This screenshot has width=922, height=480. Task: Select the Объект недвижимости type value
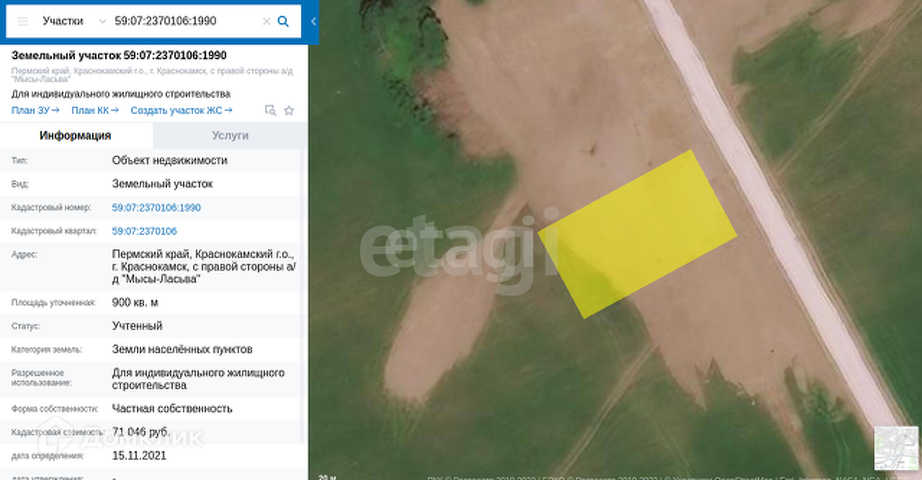click(x=169, y=160)
